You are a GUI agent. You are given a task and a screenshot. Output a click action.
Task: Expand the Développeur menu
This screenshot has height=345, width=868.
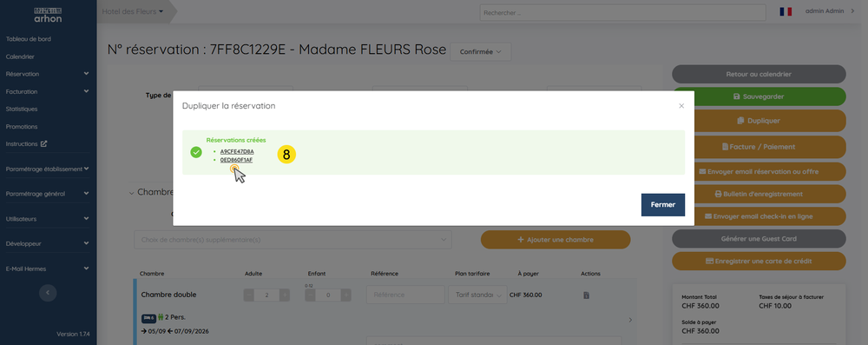click(x=47, y=243)
